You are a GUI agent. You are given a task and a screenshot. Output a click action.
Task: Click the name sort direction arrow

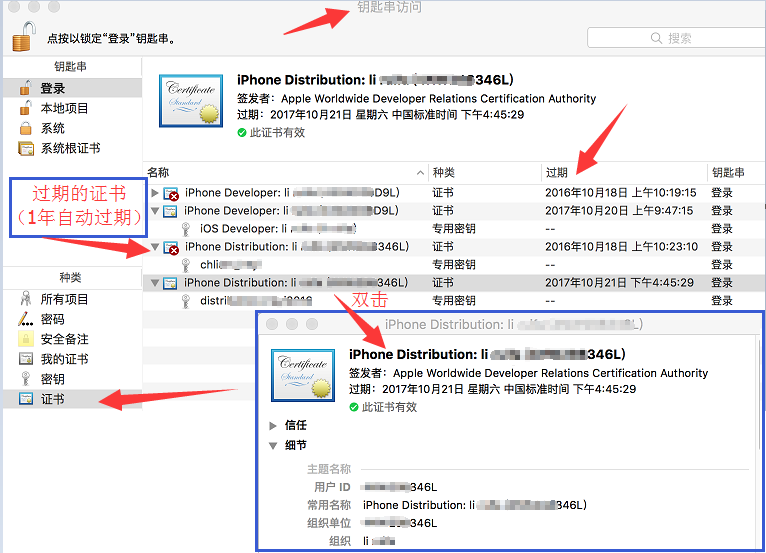pos(420,172)
